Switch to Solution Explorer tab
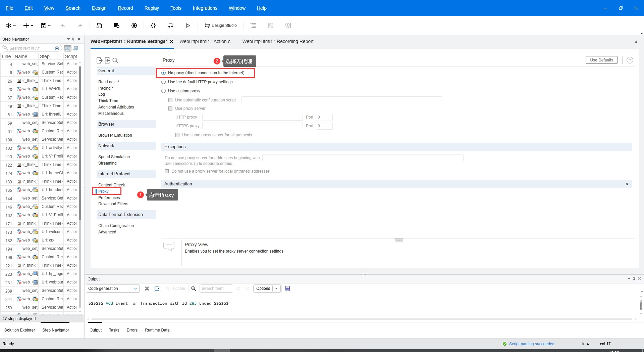 20,330
